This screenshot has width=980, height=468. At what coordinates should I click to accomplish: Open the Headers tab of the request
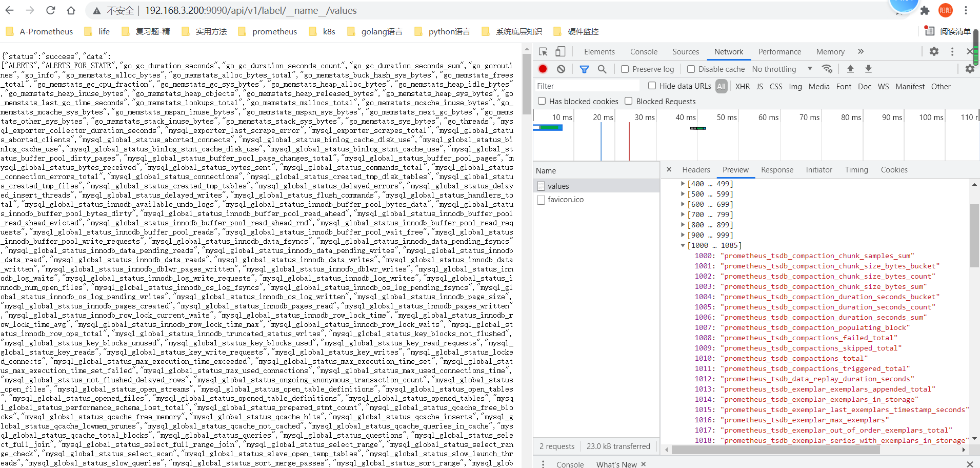696,169
